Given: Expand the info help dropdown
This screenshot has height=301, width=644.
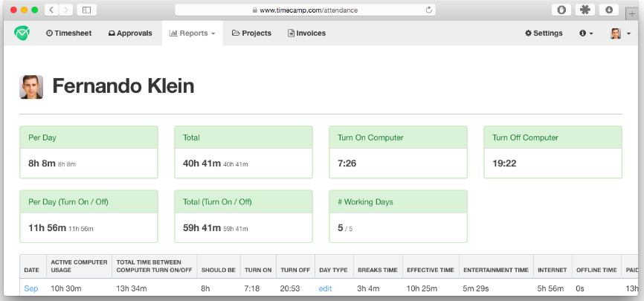Looking at the screenshot, I should (x=586, y=33).
